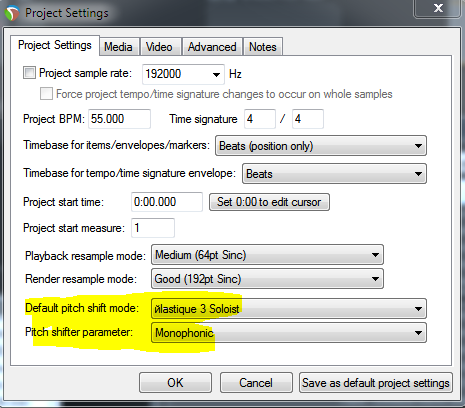Open the Default pitch shift mode dropdown
The height and width of the screenshot is (408, 465).
pos(289,309)
